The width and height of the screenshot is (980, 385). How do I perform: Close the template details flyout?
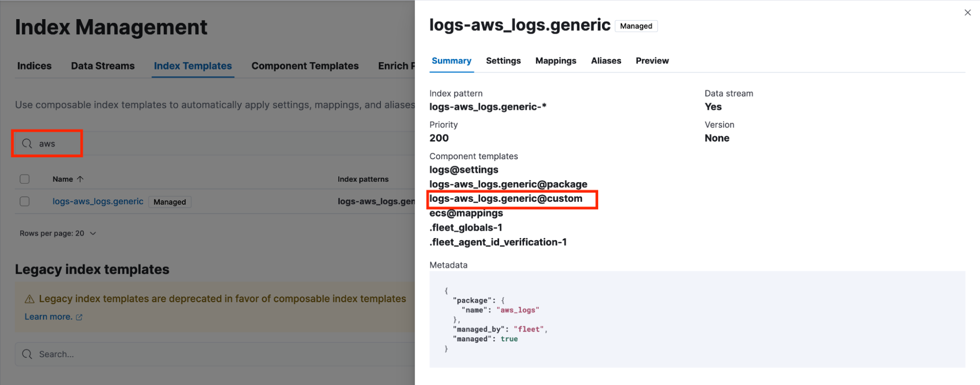point(967,13)
